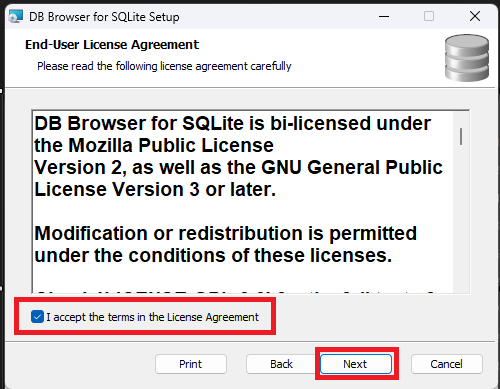Viewport: 500px width, 389px height.
Task: Close the DB Browser for SQLite Setup dialog
Action: (x=475, y=16)
